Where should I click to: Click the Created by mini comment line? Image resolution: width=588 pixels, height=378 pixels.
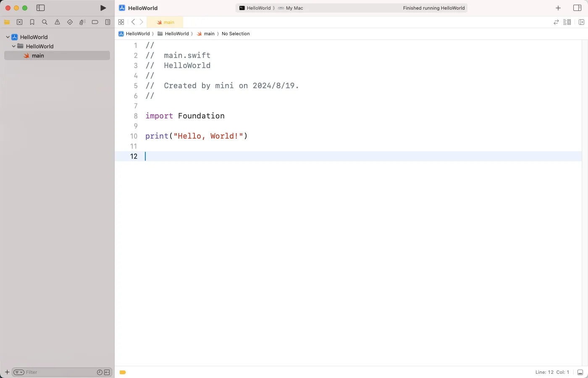(x=222, y=86)
